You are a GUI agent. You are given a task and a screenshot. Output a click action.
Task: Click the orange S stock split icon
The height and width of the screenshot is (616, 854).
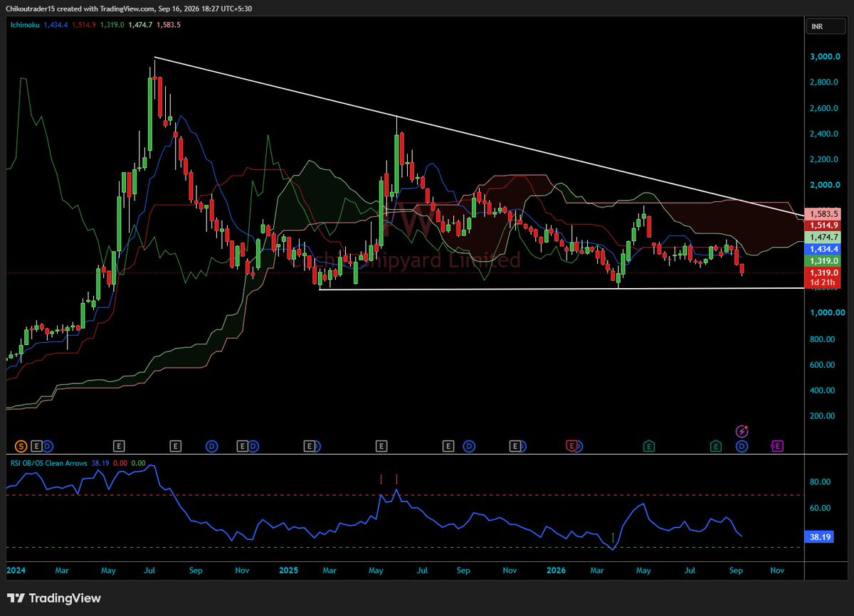click(x=21, y=446)
